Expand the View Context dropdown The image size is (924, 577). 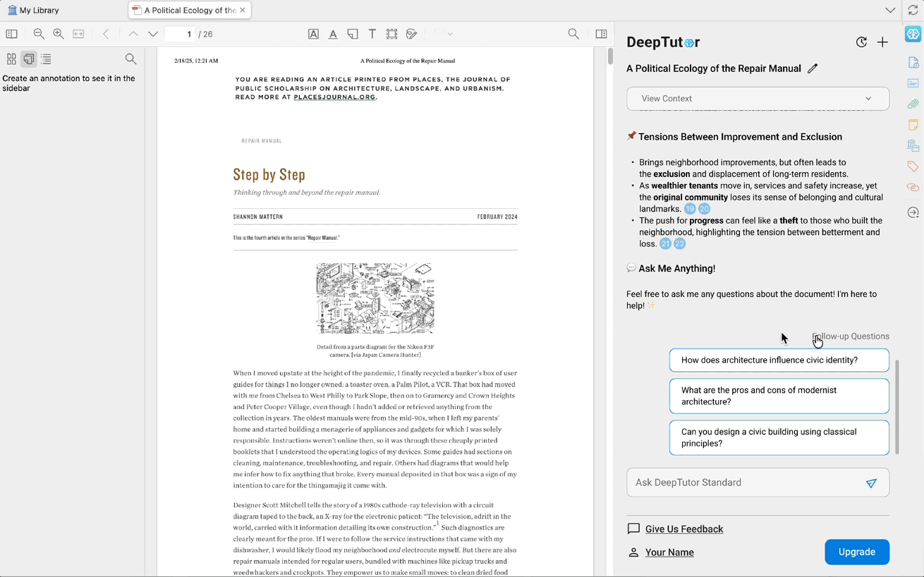tap(758, 99)
